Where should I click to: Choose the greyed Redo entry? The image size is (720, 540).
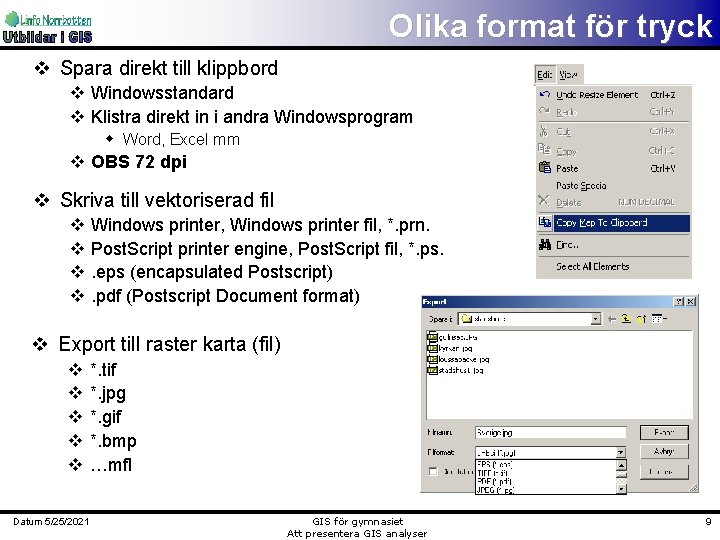coord(613,112)
